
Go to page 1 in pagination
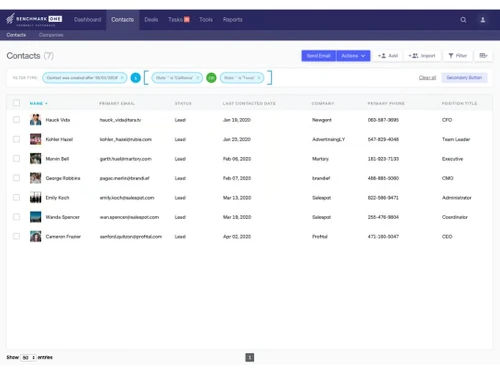250,358
